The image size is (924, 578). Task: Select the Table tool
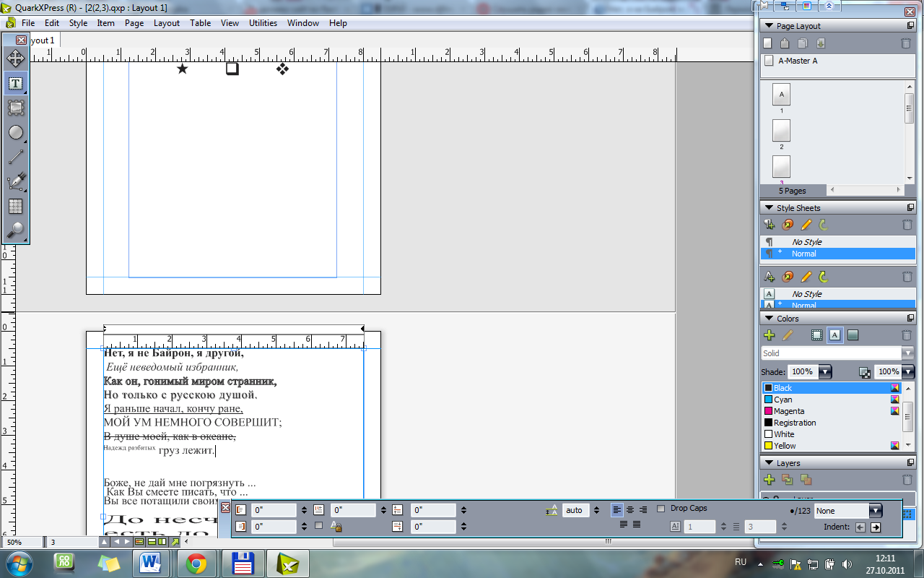click(16, 206)
